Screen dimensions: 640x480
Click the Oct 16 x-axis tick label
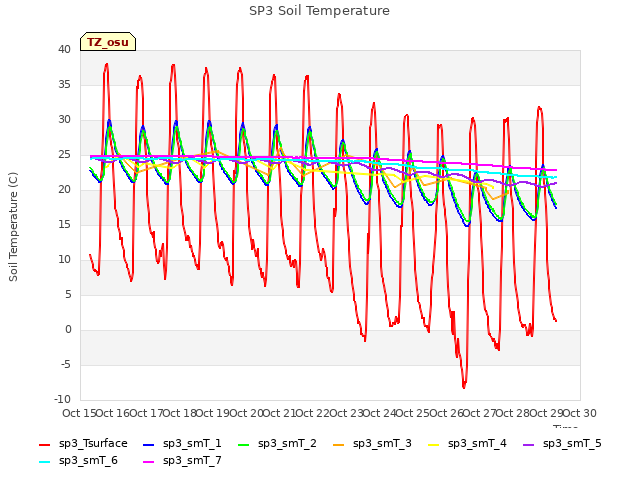coord(113,413)
